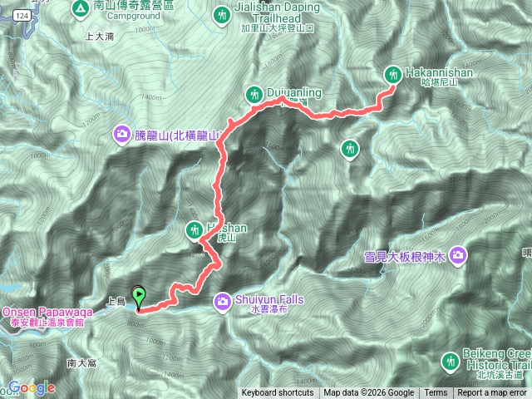Click the route 124 road shield
Image resolution: width=532 pixels, height=399 pixels.
point(22,16)
